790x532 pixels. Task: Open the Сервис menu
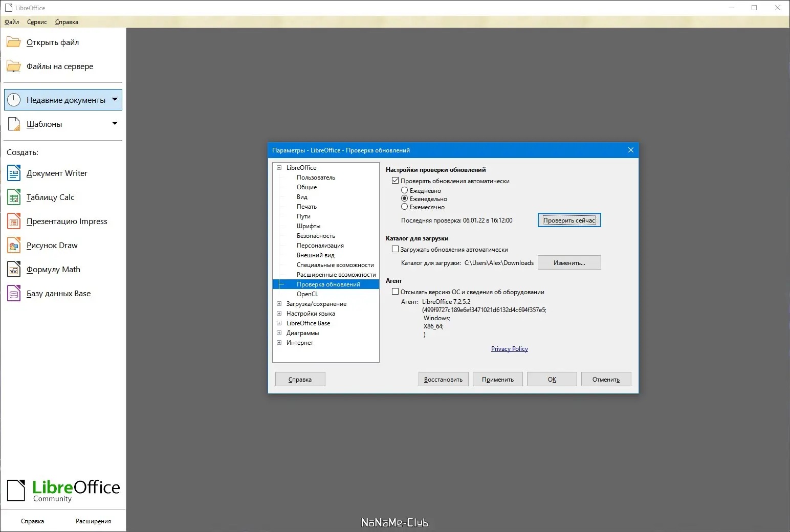(x=37, y=22)
